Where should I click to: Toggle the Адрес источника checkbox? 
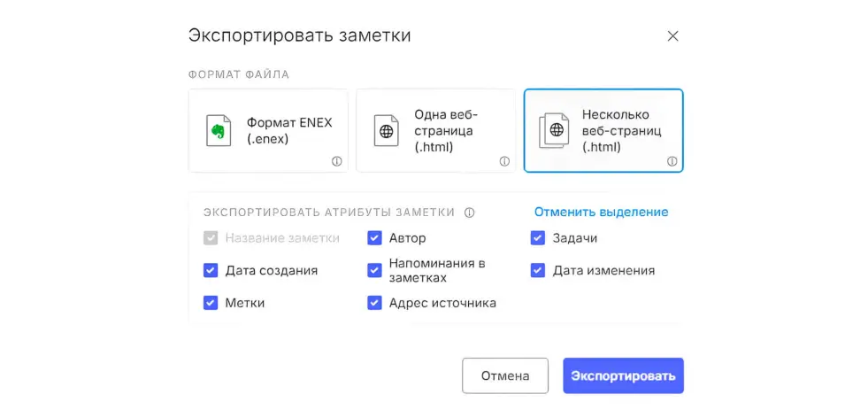(x=374, y=303)
